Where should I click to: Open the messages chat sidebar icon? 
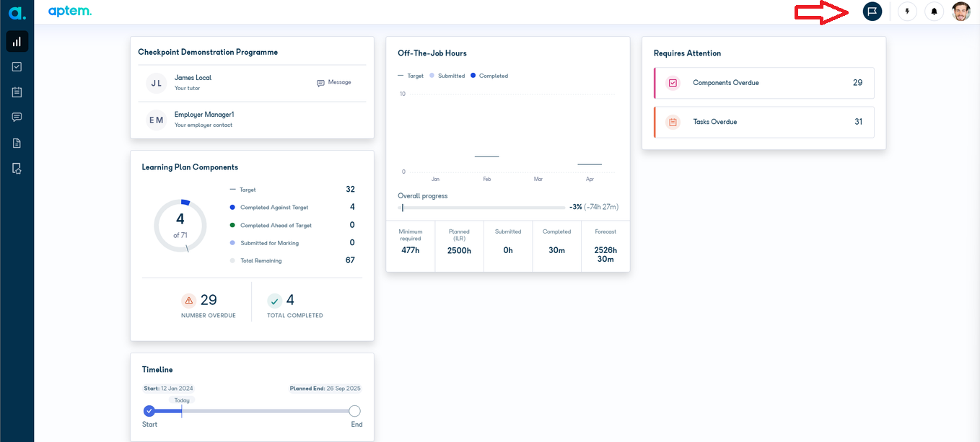[x=17, y=118]
